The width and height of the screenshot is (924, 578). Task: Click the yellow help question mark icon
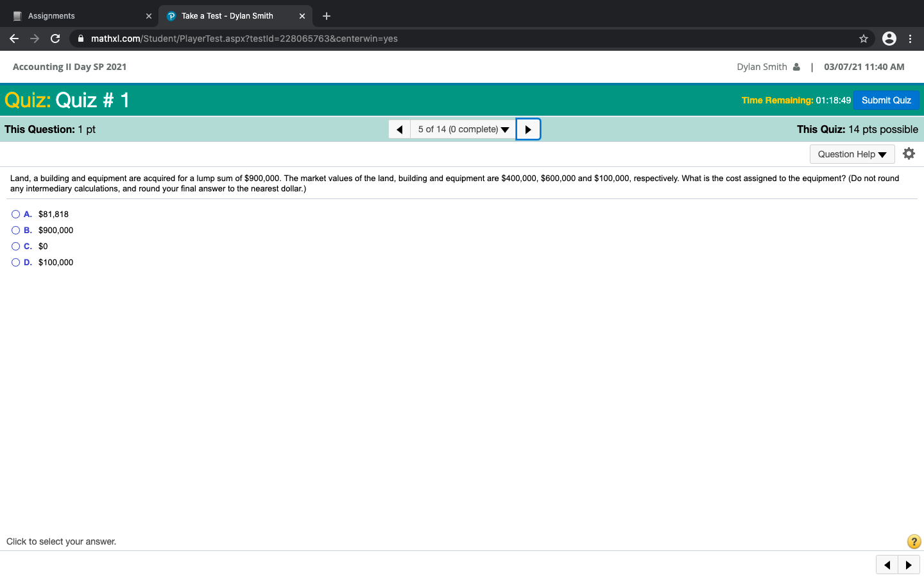(914, 541)
